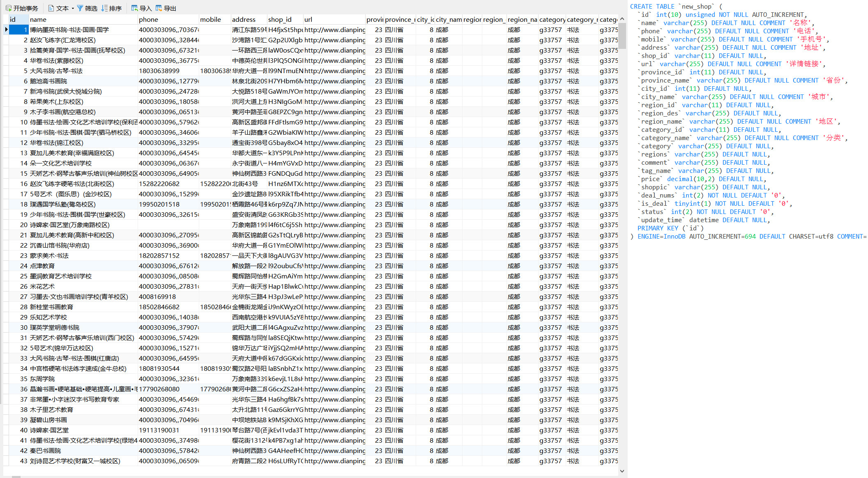Click name cell 东周学院
This screenshot has height=478, width=868.
(x=83, y=379)
